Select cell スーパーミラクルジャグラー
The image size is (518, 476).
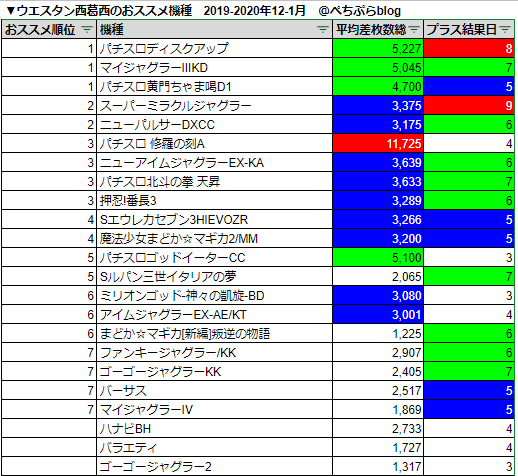(214, 105)
